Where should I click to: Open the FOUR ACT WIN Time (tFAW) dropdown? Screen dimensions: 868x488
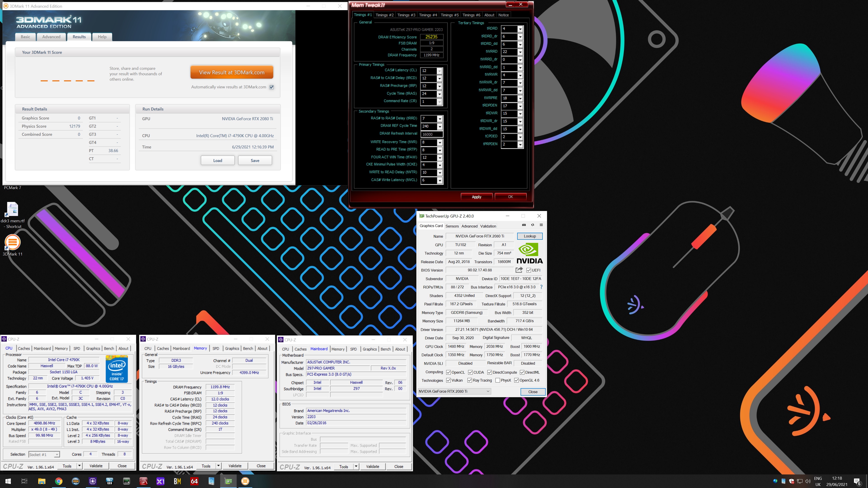(440, 158)
